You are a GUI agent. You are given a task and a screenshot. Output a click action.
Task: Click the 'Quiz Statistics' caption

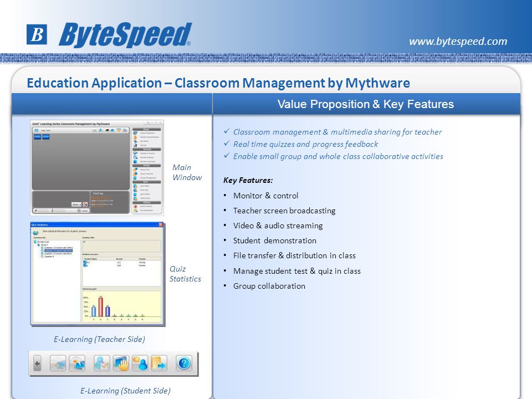tap(185, 274)
